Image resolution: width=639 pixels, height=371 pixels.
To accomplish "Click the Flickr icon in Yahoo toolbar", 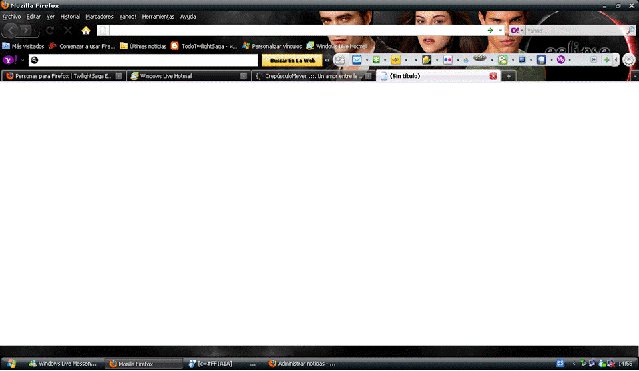I will pyautogui.click(x=447, y=60).
